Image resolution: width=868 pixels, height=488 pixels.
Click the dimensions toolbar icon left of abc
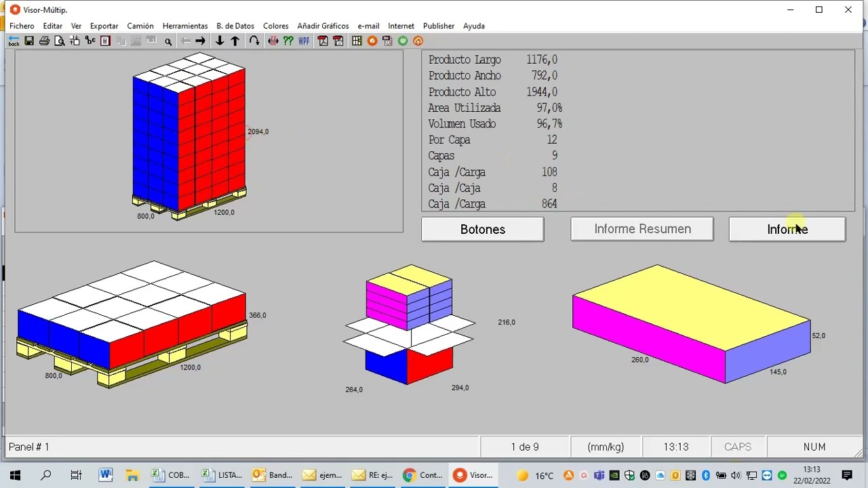click(x=75, y=41)
